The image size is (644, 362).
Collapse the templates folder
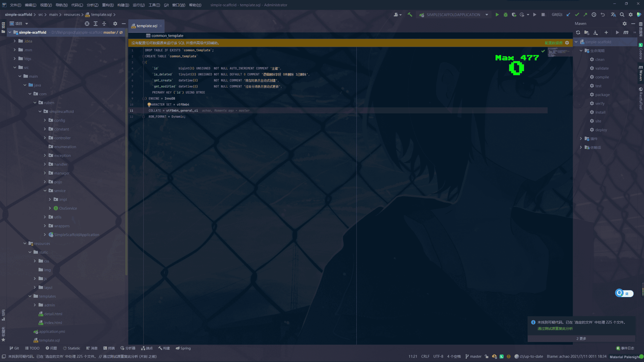pos(30,296)
